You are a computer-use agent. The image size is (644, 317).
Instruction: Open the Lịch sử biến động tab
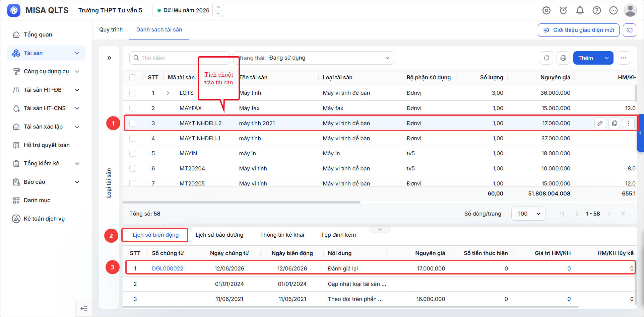pos(156,235)
